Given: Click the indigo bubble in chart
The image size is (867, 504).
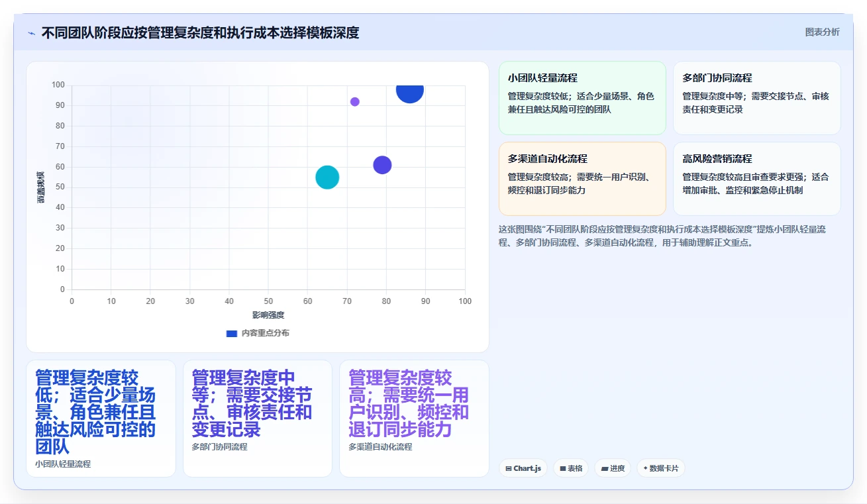Looking at the screenshot, I should pos(382,165).
